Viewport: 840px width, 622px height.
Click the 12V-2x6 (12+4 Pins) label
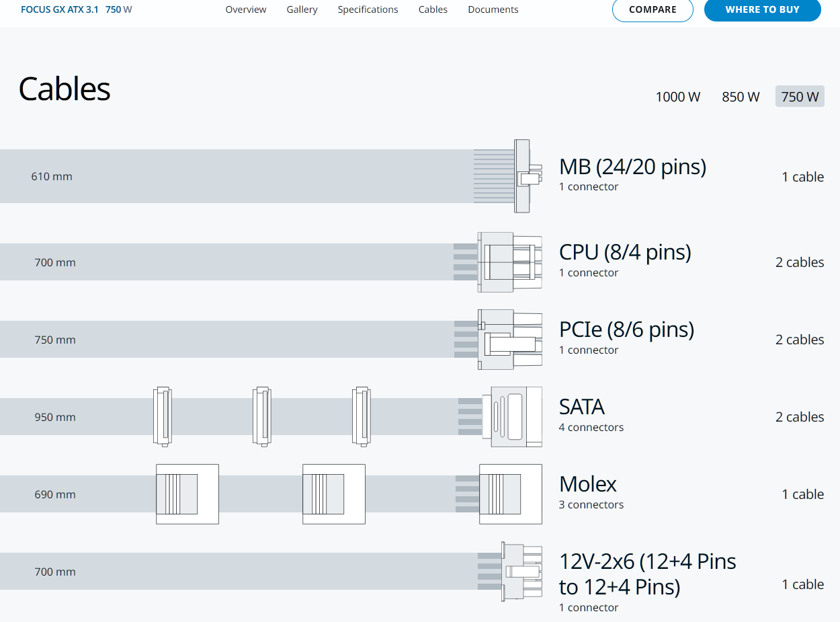648,574
